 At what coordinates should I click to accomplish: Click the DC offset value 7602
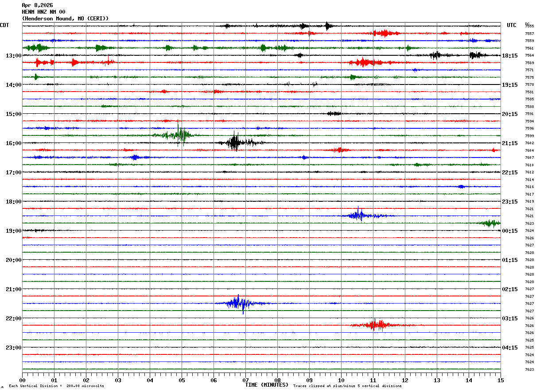(529, 143)
